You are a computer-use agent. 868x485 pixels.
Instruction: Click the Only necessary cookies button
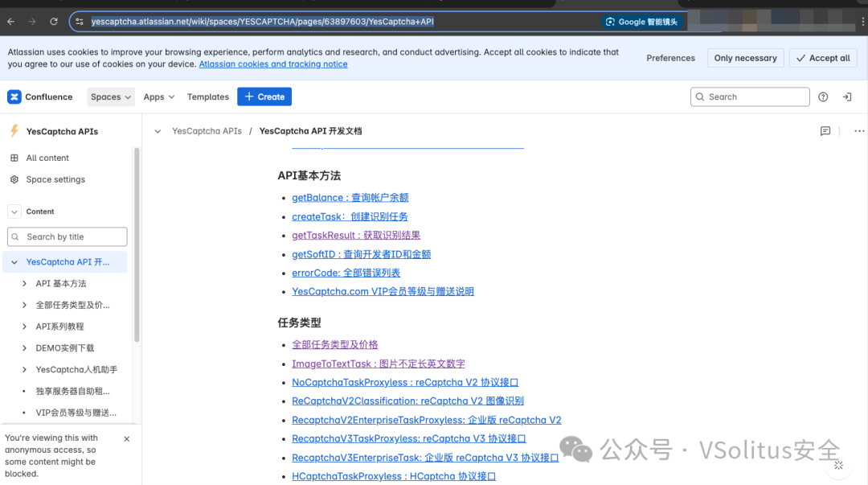[x=745, y=58]
